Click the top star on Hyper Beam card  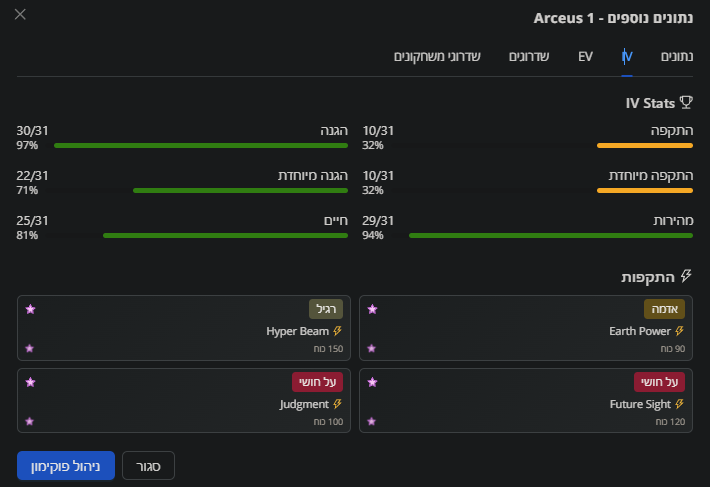coord(30,309)
